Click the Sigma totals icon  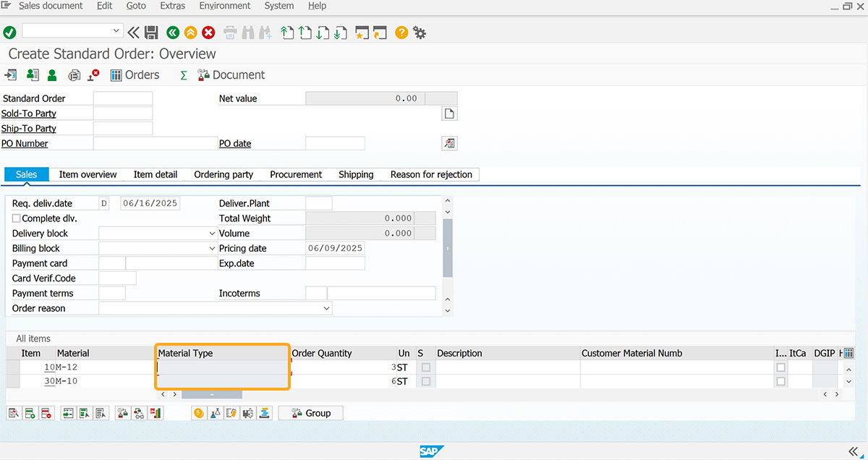[x=184, y=75]
